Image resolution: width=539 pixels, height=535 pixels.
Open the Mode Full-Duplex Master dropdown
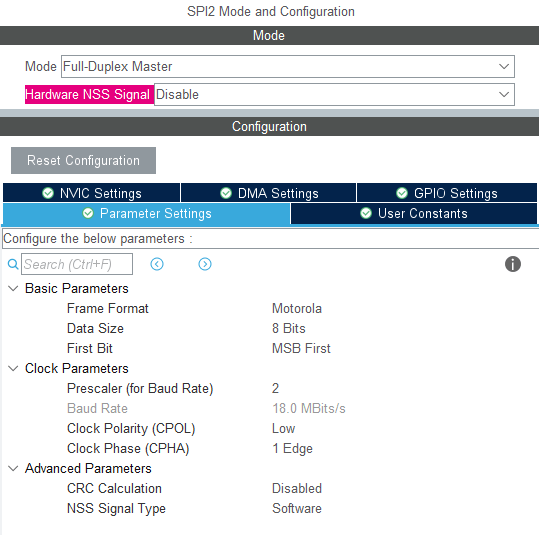pyautogui.click(x=288, y=66)
